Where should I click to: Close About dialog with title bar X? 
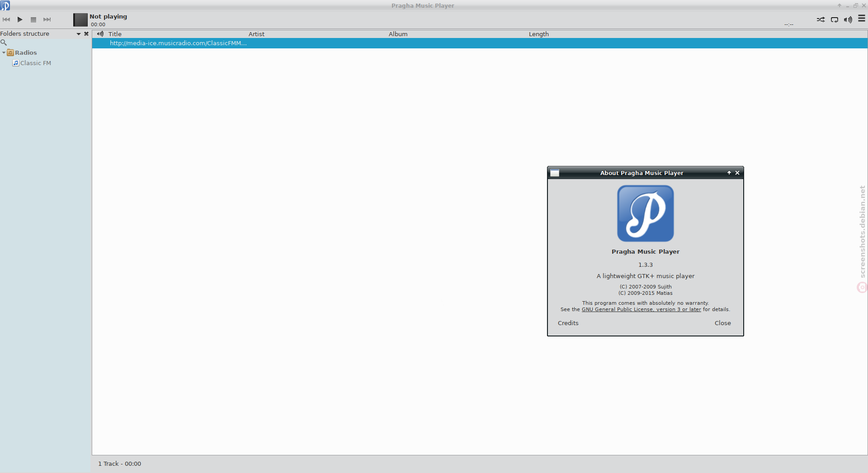pos(737,173)
